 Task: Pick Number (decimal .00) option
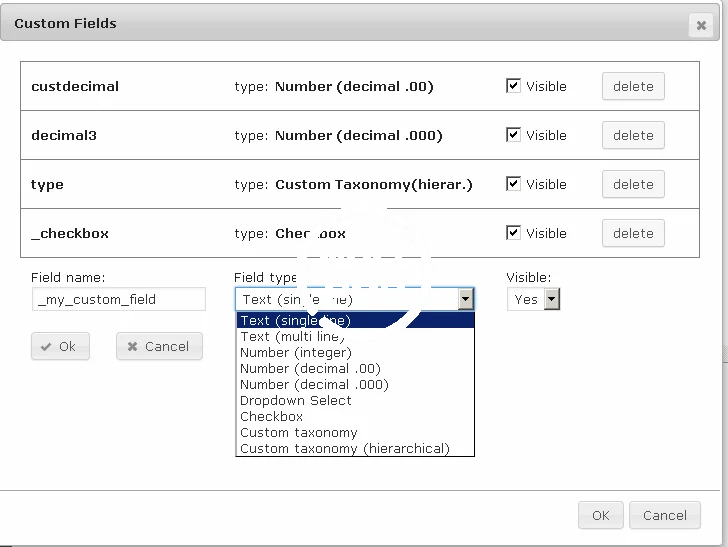pos(310,369)
